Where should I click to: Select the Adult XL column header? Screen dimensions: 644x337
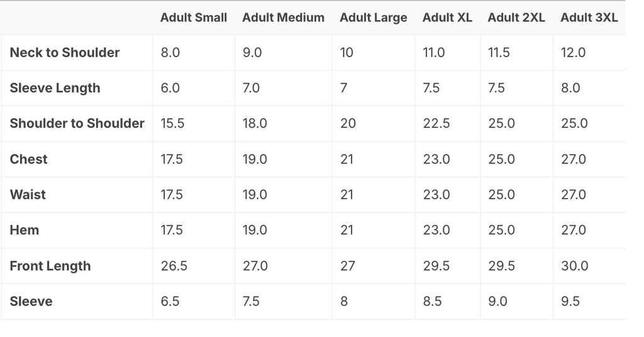point(447,18)
